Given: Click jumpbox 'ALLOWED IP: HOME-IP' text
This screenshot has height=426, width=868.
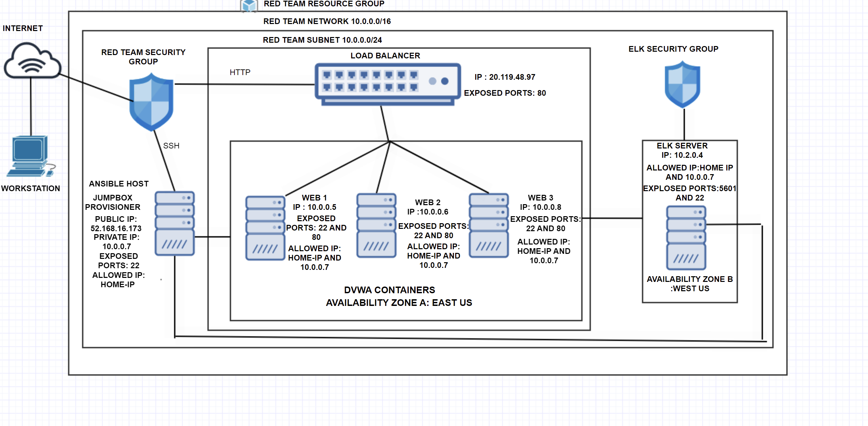Looking at the screenshot, I should tap(118, 280).
